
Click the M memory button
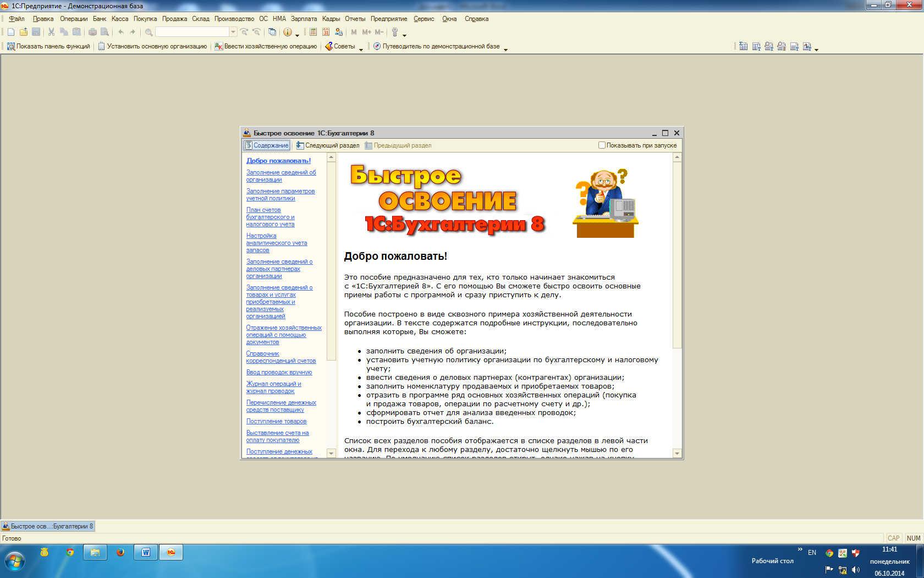(x=354, y=32)
